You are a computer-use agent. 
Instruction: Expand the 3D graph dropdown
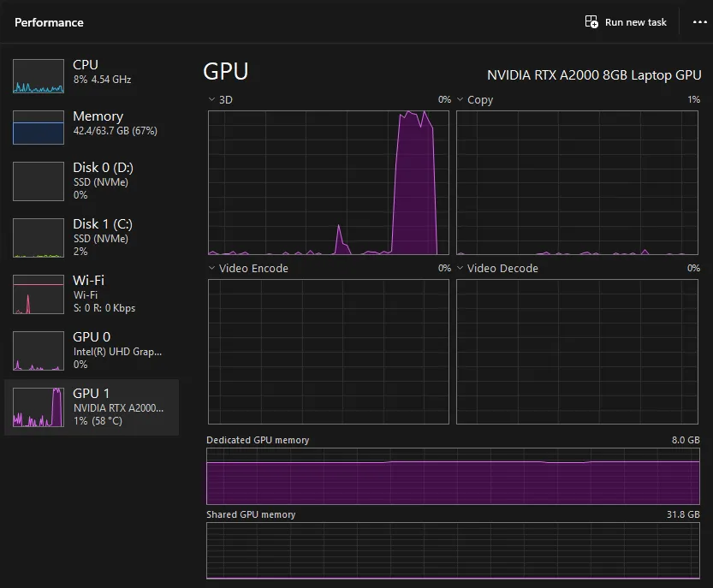pos(211,99)
